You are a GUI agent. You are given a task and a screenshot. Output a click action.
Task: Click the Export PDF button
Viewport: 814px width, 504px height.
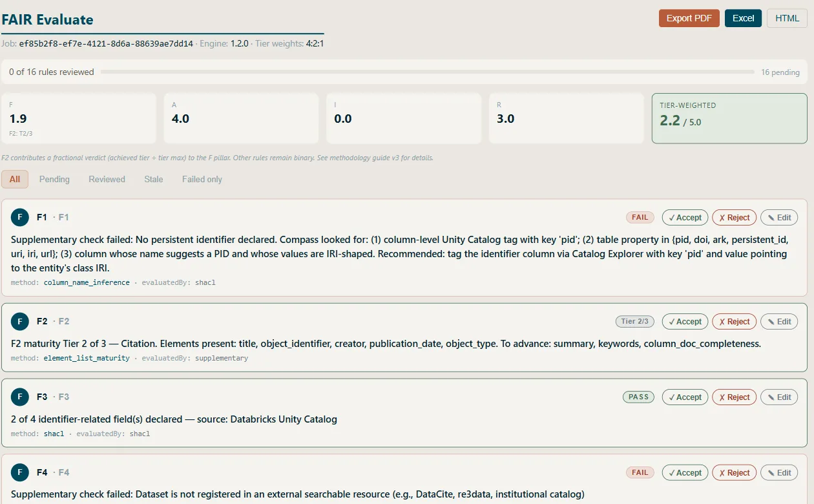[689, 18]
